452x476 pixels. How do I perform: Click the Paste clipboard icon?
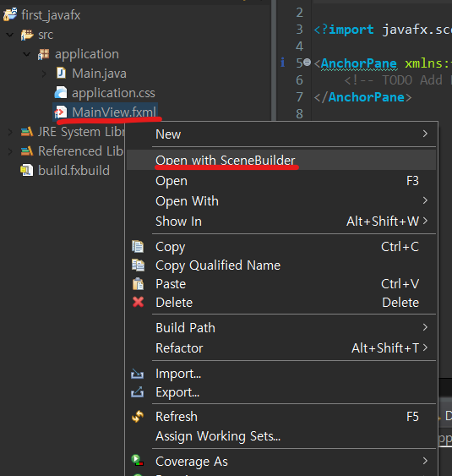[x=138, y=284]
